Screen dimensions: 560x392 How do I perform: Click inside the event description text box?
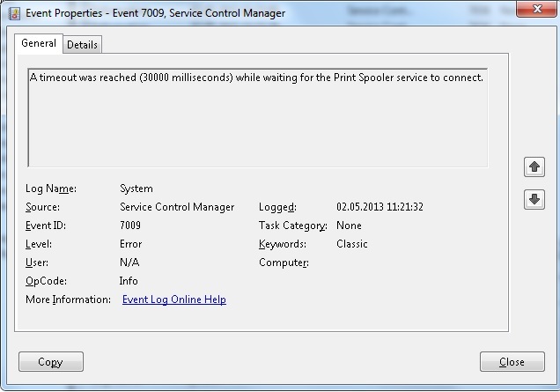tap(257, 132)
